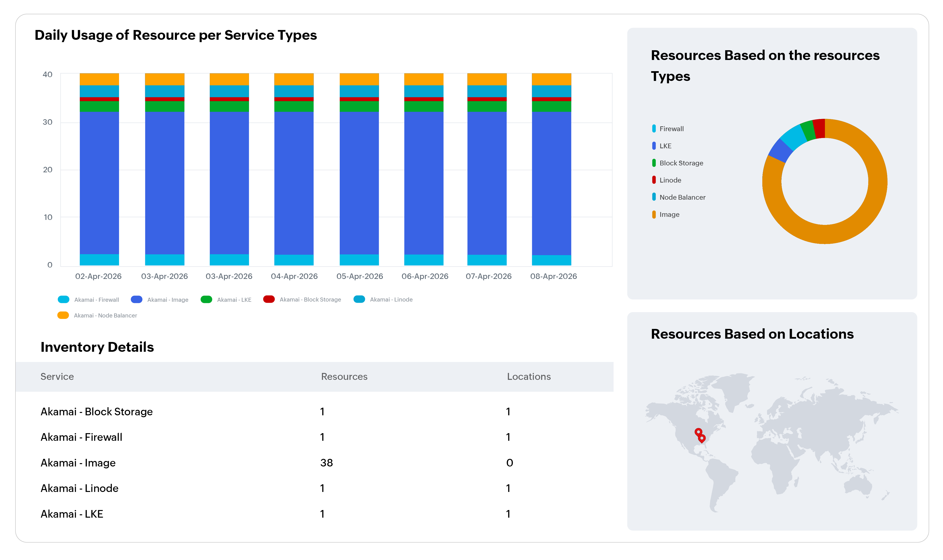
Task: Sort by the Resources column header
Action: [344, 377]
